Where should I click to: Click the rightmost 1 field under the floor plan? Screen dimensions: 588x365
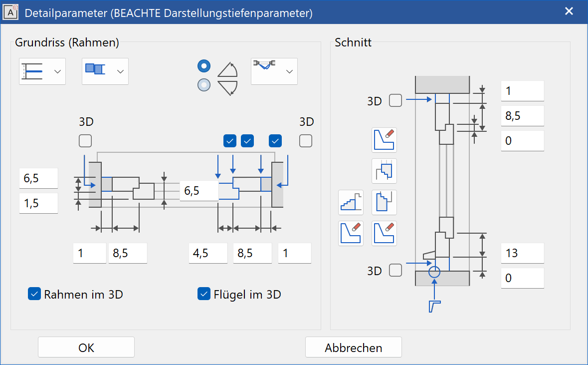295,253
